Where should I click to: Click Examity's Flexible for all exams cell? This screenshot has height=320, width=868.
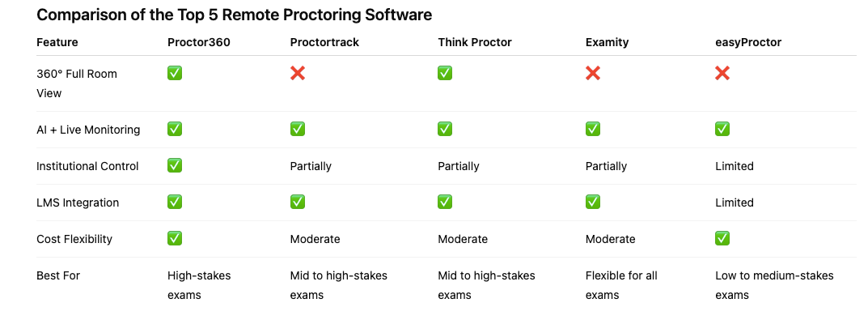(621, 285)
